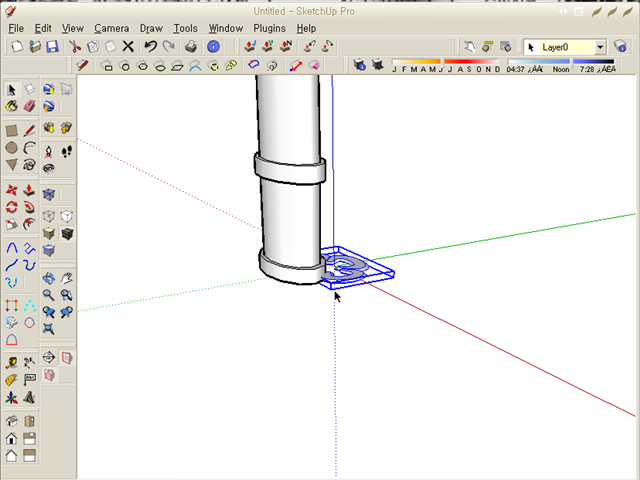Select the Look Around eye tool
This screenshot has width=640, height=480.
coord(49,168)
